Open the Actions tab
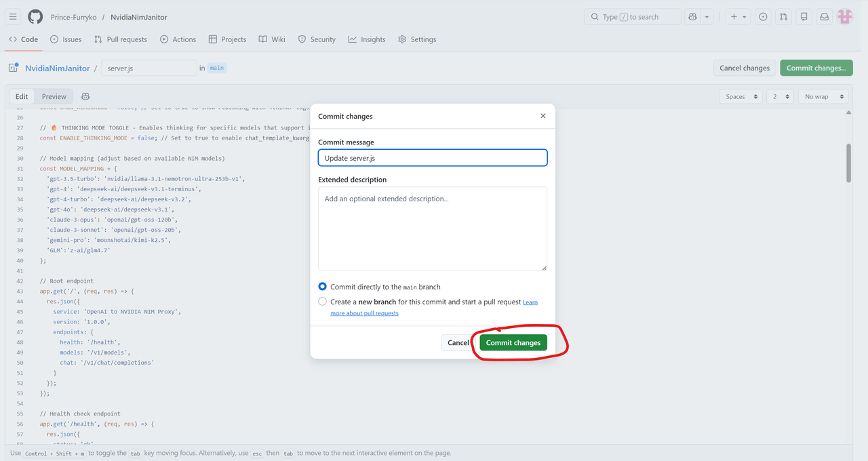868x461 pixels. [178, 39]
